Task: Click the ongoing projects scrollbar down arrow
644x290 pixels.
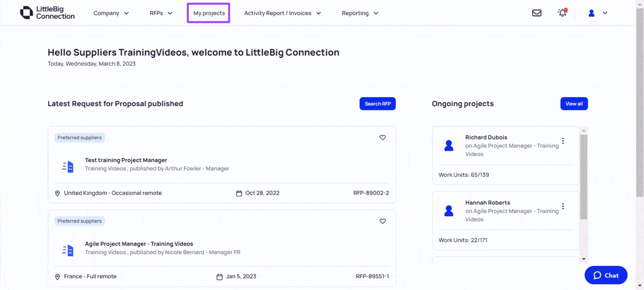Action: pos(584,259)
